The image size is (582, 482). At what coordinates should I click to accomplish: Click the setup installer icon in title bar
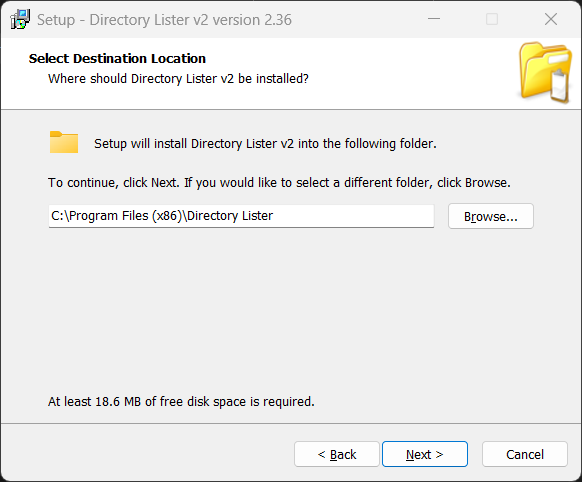point(20,19)
